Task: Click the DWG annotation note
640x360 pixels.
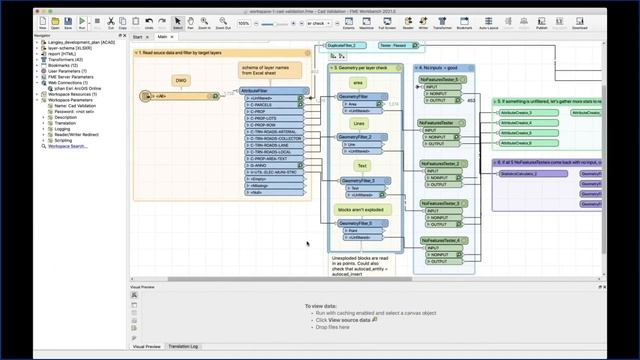Action: [181, 81]
